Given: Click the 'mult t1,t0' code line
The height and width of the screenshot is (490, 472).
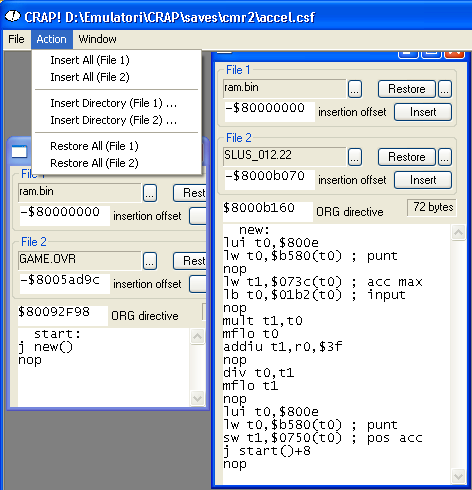Looking at the screenshot, I should coord(263,321).
